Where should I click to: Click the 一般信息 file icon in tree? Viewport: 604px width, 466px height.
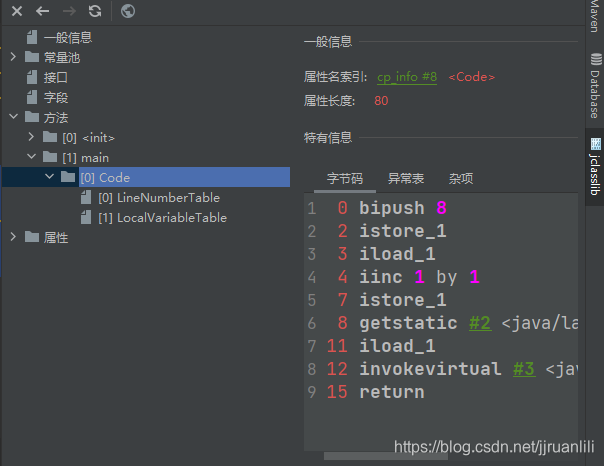tap(32, 37)
